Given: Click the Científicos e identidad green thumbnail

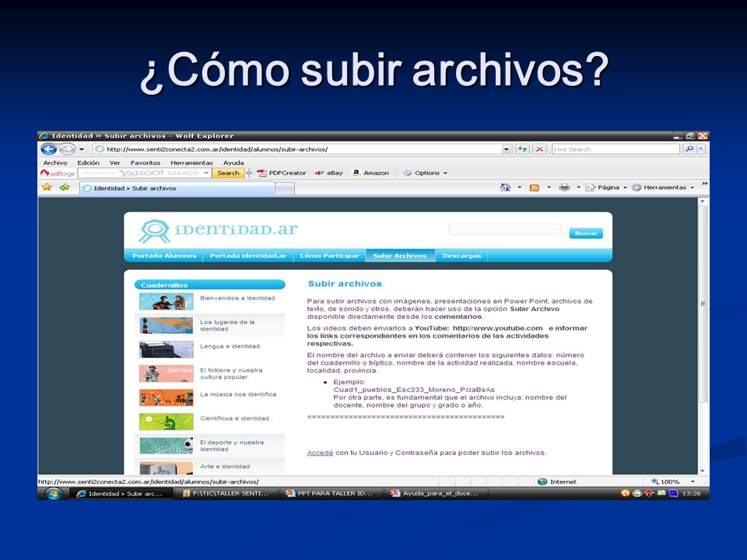Looking at the screenshot, I should click(x=167, y=422).
